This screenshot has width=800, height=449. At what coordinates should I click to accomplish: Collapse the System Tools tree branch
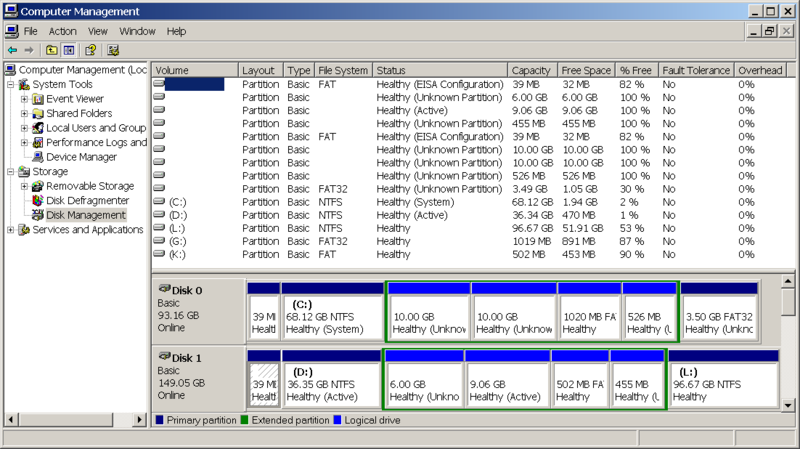(10, 84)
